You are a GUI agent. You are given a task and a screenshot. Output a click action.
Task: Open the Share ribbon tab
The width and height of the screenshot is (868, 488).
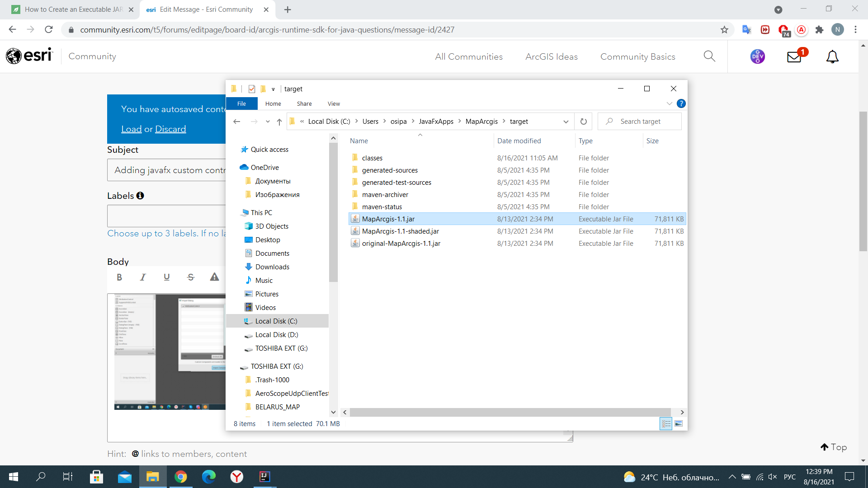coord(304,104)
